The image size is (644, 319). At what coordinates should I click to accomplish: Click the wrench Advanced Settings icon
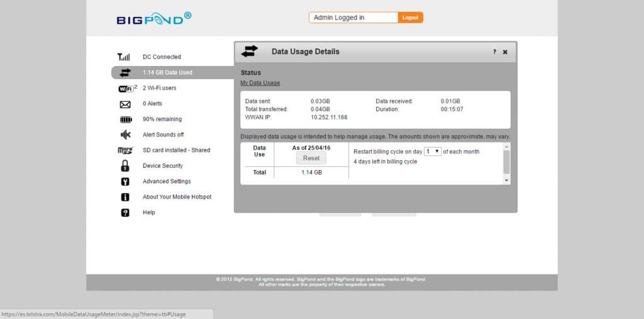pyautogui.click(x=125, y=181)
